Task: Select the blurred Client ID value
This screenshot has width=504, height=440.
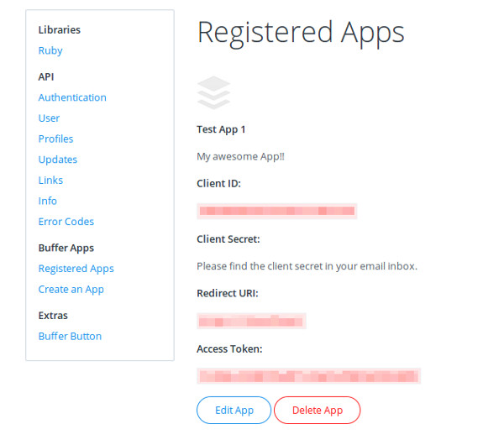Action: 277,211
